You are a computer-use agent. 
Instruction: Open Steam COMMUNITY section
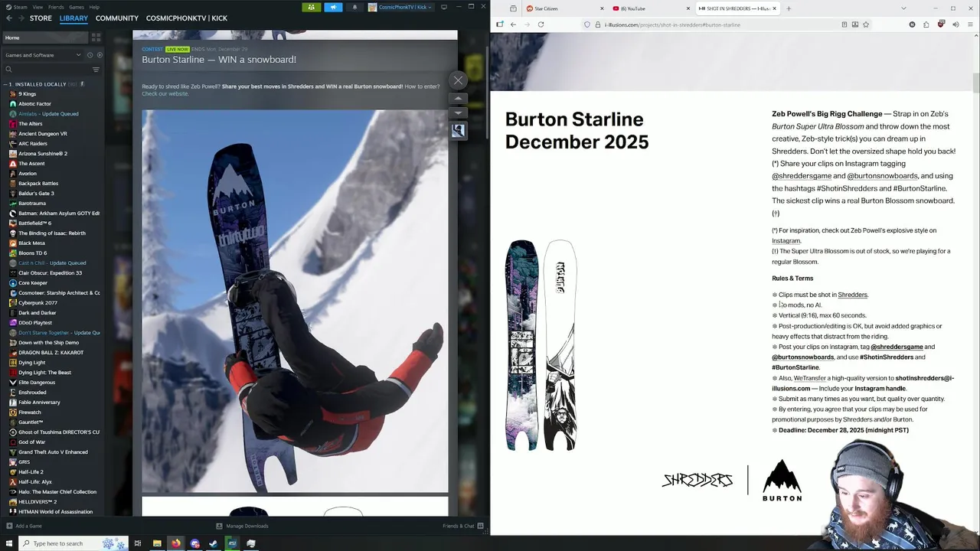(x=117, y=18)
